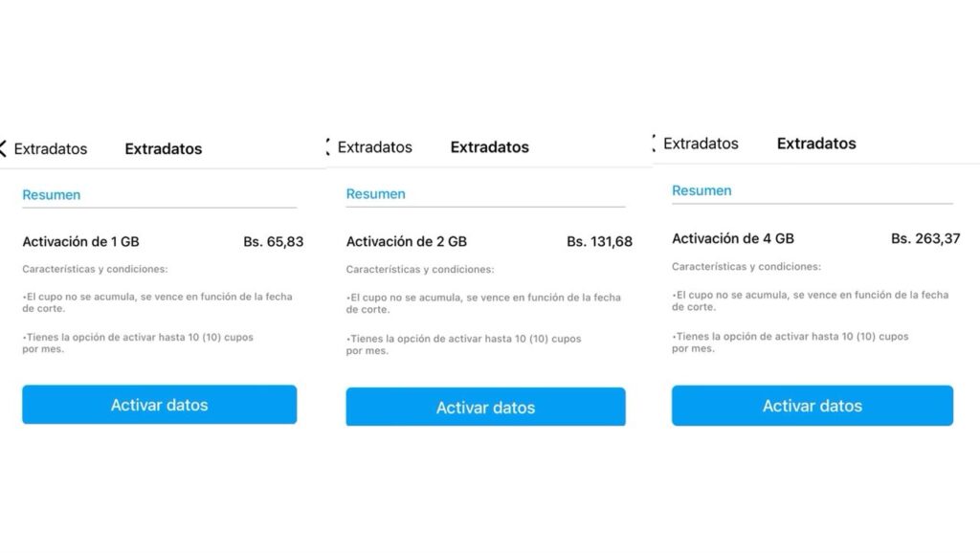Image resolution: width=980 pixels, height=553 pixels.
Task: Select the Activación de 4 GB label
Action: click(x=732, y=238)
